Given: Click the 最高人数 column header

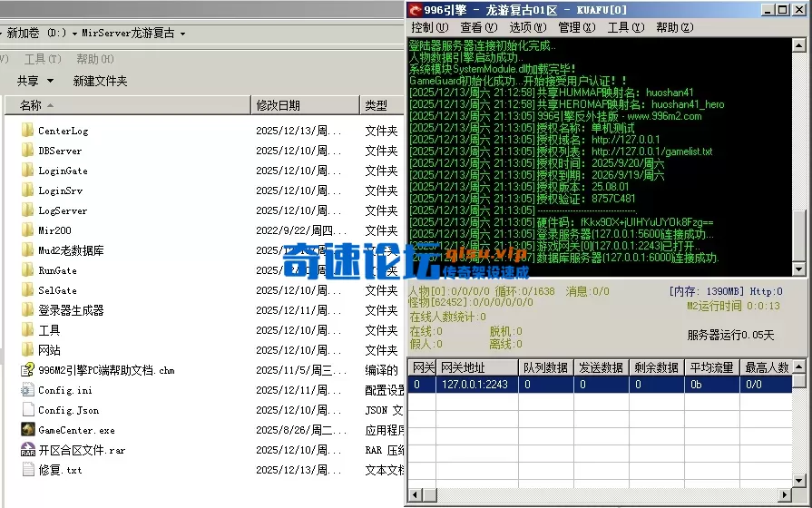Looking at the screenshot, I should click(767, 367).
